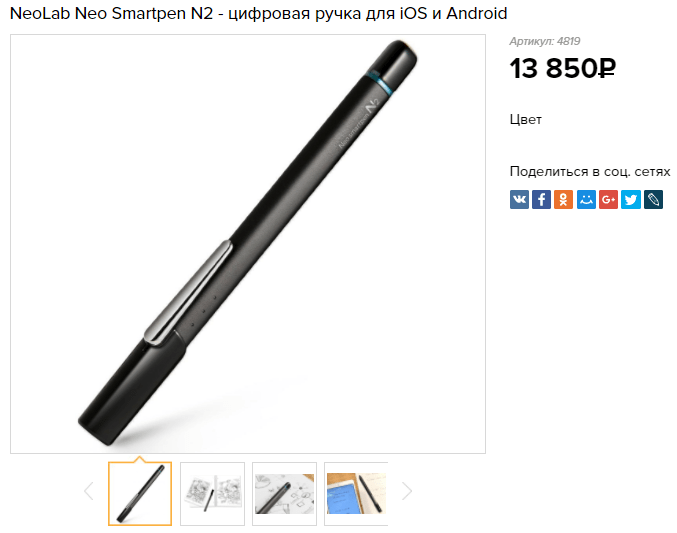Click the 13 850₽ price
This screenshot has height=533, width=677.
coord(563,69)
